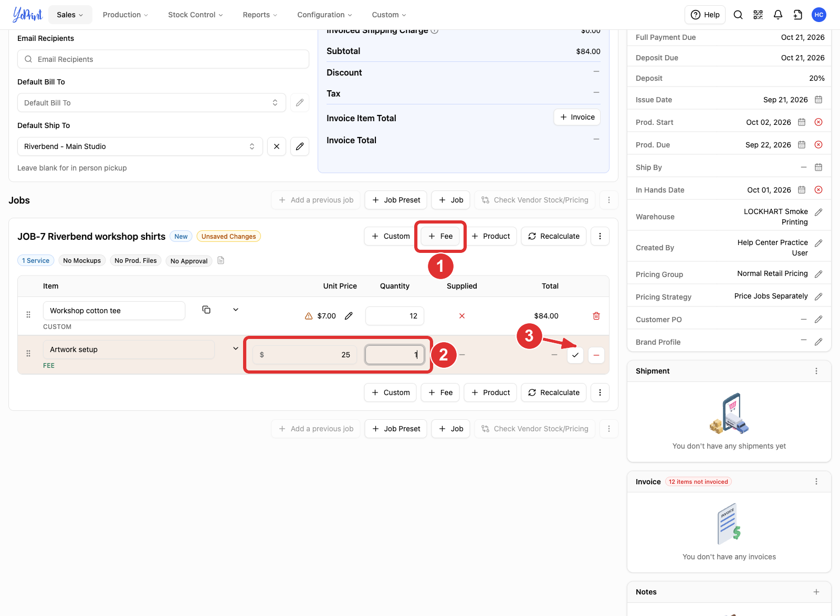Expand the Workshop cotton tee row chevron

pos(236,310)
